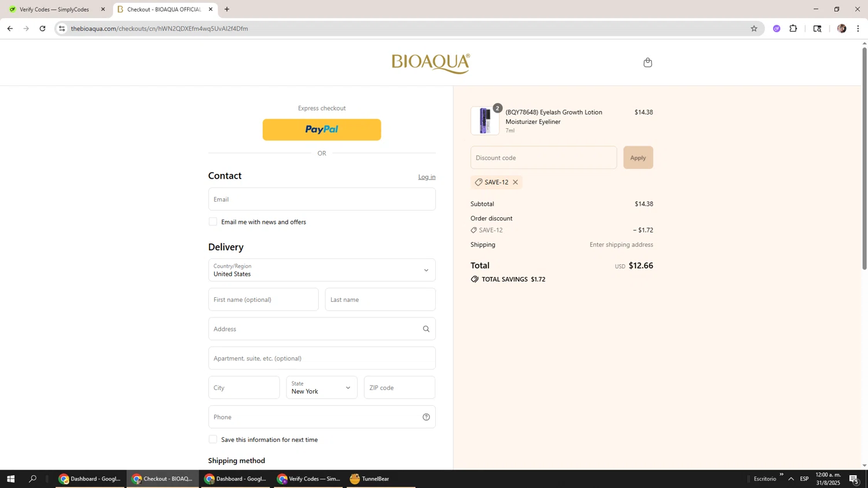The image size is (868, 488).
Task: Open Verify Codes window in taskbar
Action: tap(308, 479)
